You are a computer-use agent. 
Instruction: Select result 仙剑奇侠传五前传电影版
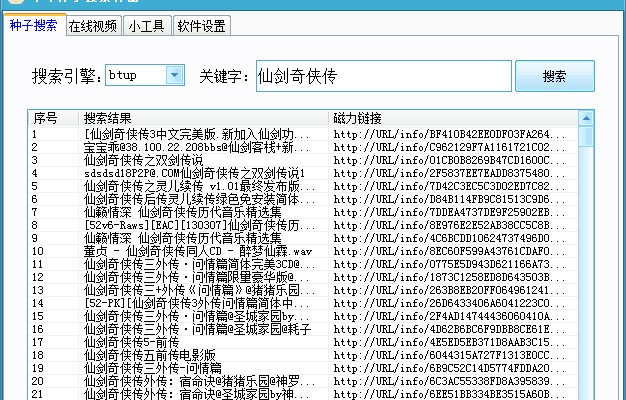click(150, 355)
